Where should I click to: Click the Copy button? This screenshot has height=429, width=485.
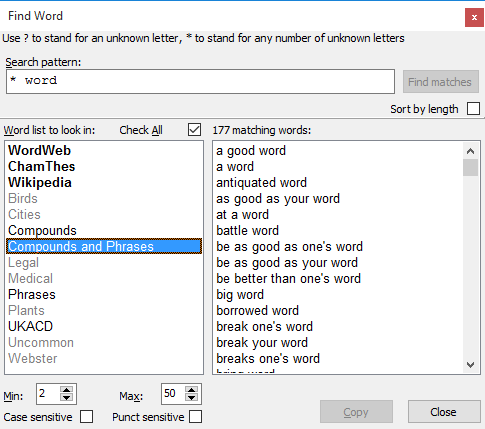point(356,412)
